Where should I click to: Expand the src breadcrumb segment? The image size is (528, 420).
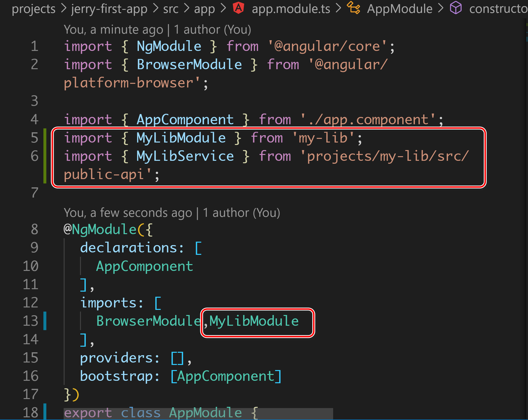[x=171, y=9]
